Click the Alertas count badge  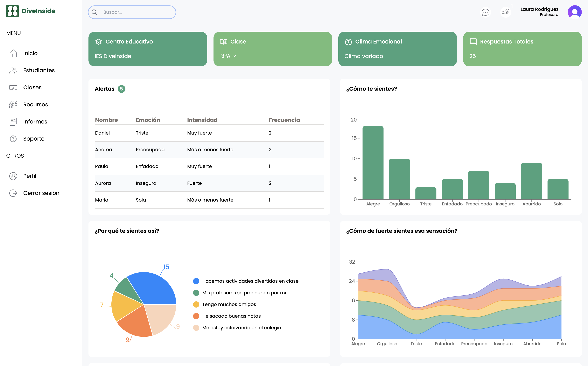pos(121,89)
